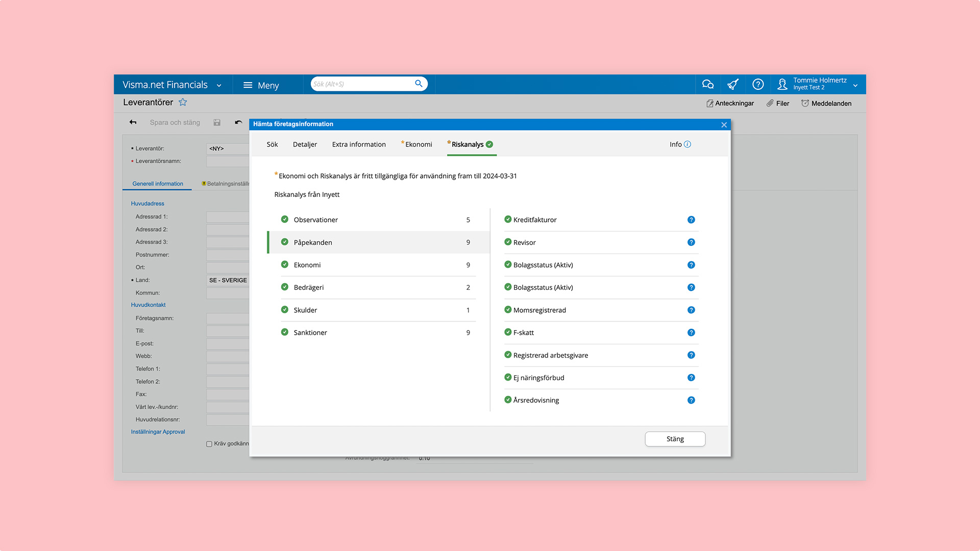Switch to the Ekonomi tab
980x551 pixels.
(418, 144)
